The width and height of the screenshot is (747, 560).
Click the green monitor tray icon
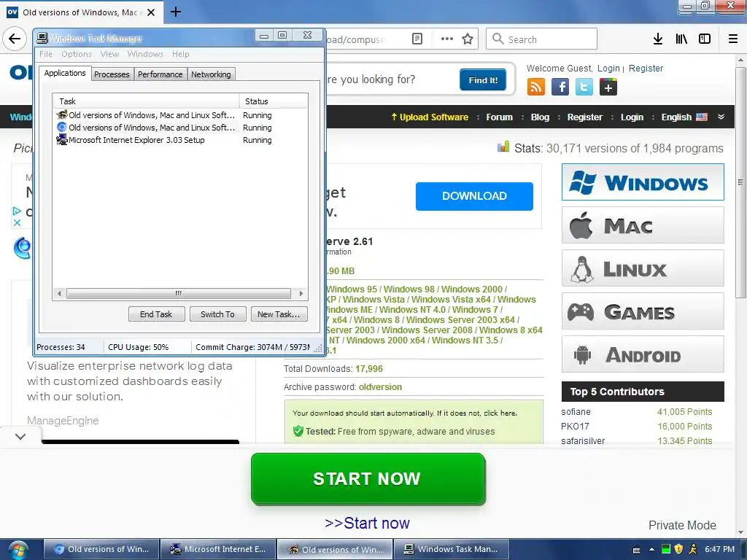click(x=666, y=549)
